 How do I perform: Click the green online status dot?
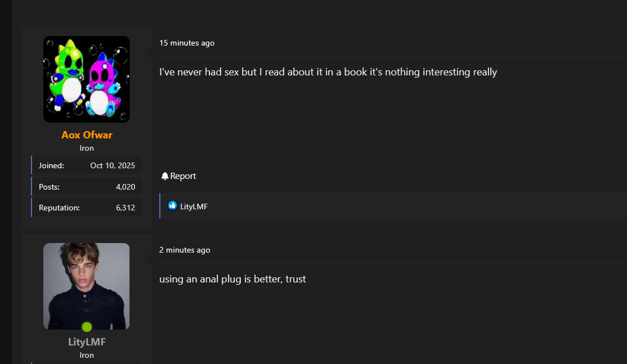[x=87, y=327]
